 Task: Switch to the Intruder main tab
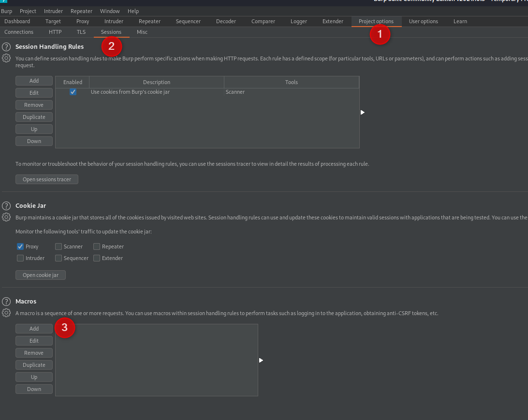point(114,21)
